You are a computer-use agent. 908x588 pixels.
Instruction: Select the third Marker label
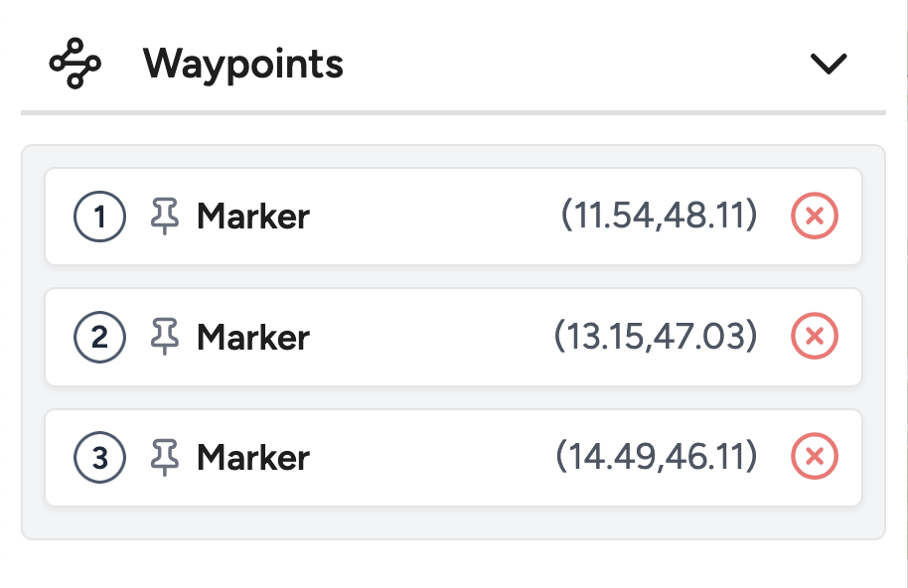click(x=253, y=458)
